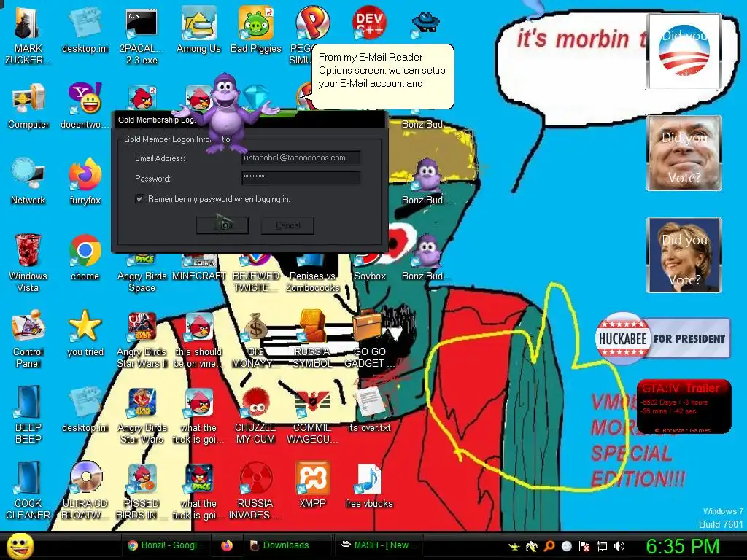The width and height of the screenshot is (747, 560).
Task: Click the 6:35 PM taskbar clock
Action: coord(683,546)
